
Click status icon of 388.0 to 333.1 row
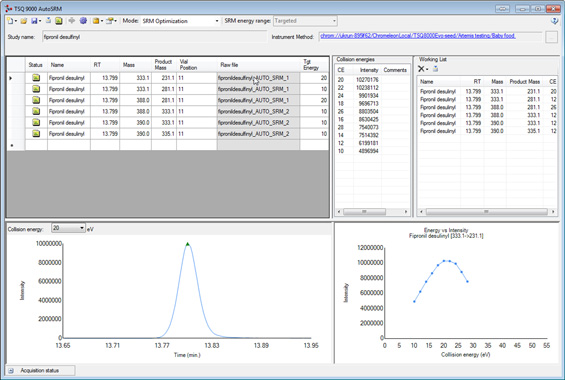click(36, 111)
